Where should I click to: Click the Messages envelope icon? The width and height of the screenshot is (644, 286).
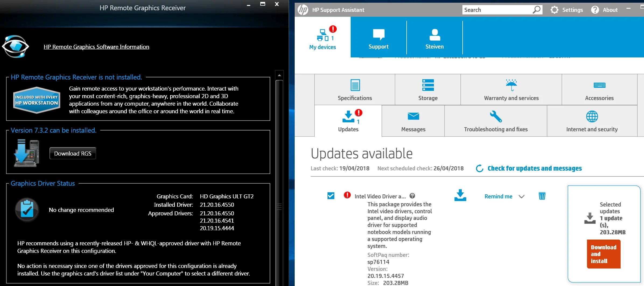point(413,116)
